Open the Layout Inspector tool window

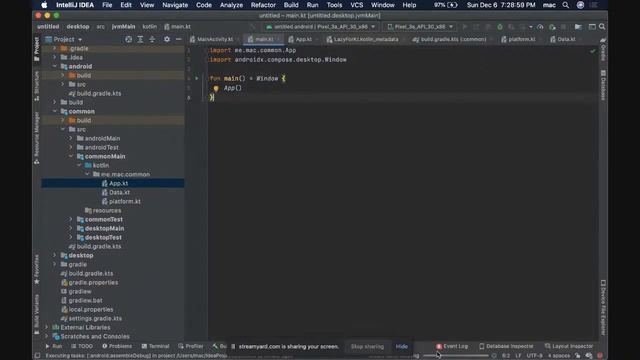coord(569,346)
